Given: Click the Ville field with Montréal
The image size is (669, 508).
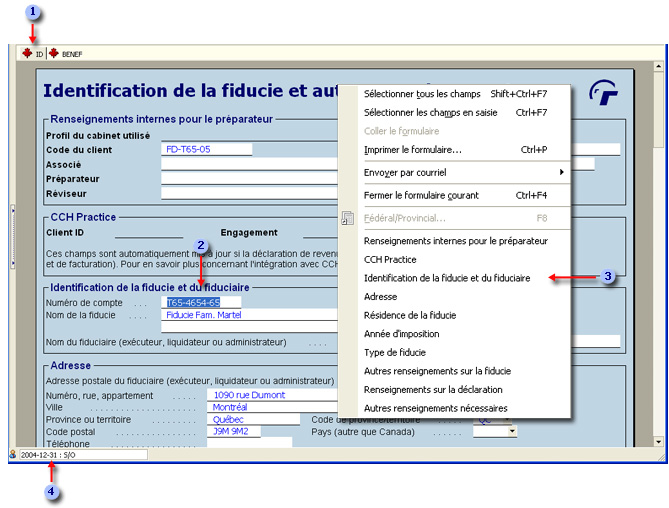Looking at the screenshot, I should 272,407.
